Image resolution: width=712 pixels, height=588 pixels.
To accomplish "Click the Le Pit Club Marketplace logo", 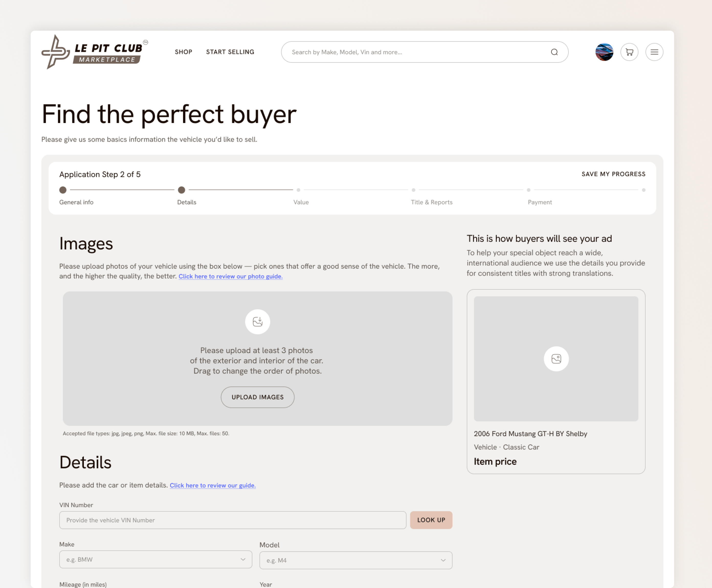I will tap(95, 52).
